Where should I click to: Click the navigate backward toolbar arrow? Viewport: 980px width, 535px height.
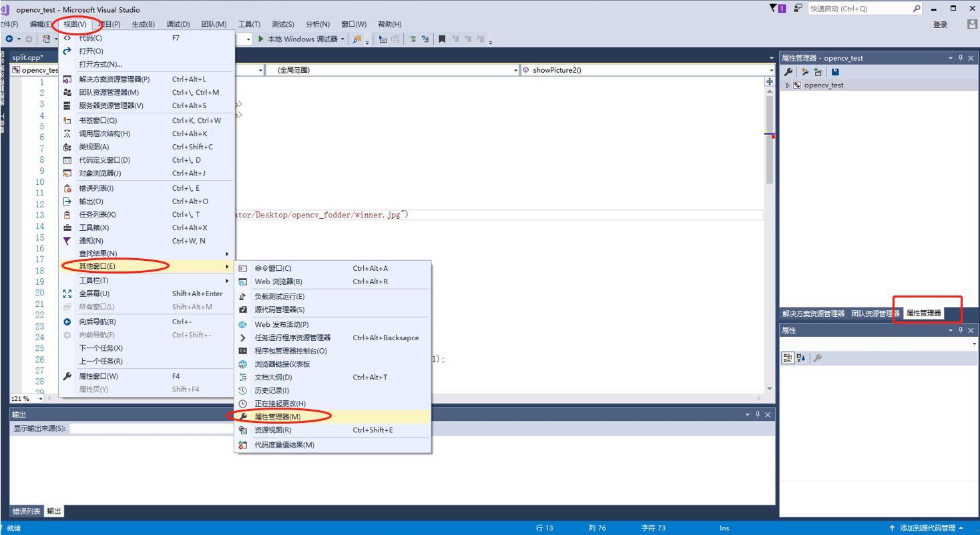(9, 39)
